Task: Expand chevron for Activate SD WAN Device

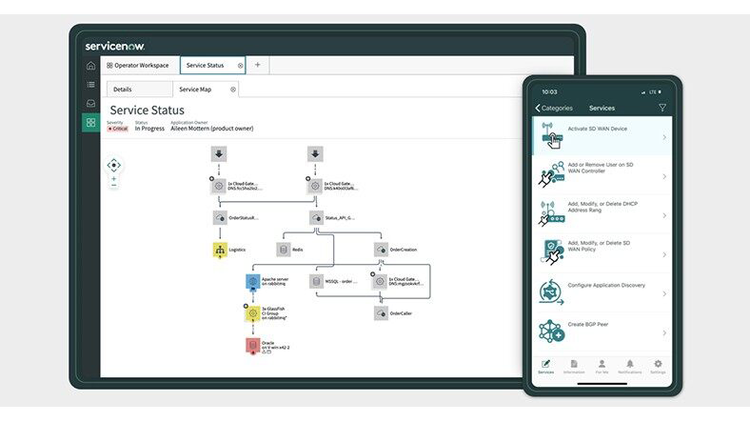Action: pos(664,137)
